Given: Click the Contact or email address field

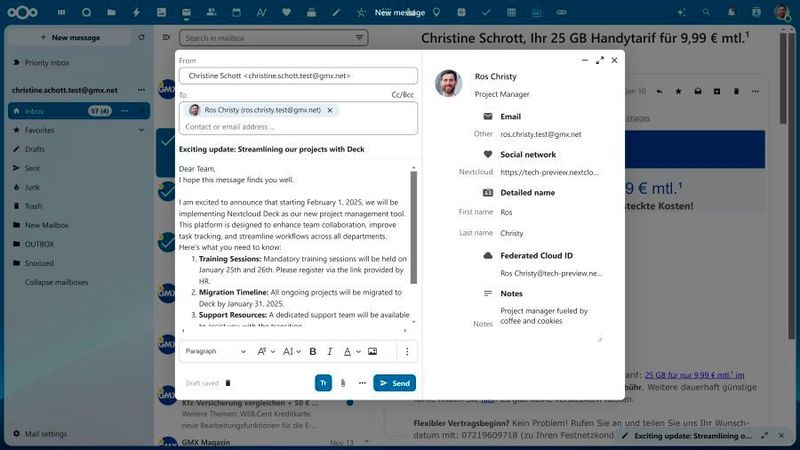Looking at the screenshot, I should click(x=298, y=127).
